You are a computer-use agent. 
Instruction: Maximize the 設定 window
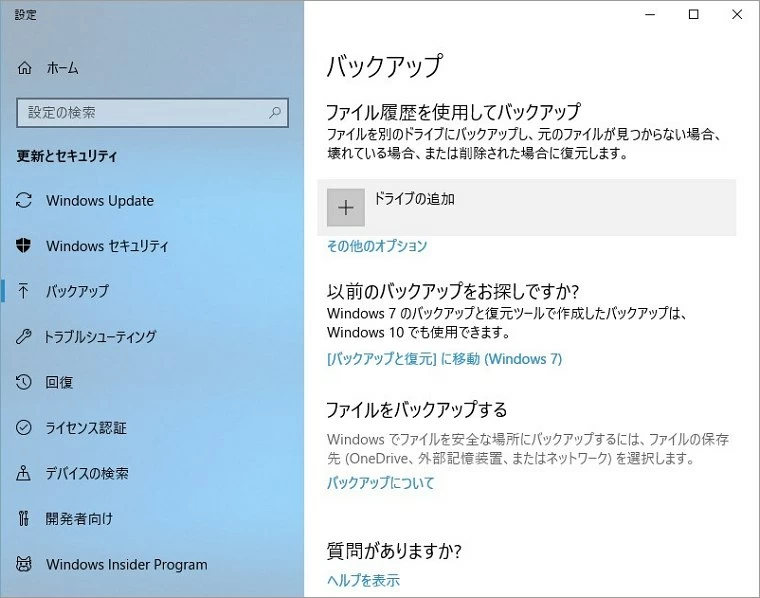[x=694, y=14]
